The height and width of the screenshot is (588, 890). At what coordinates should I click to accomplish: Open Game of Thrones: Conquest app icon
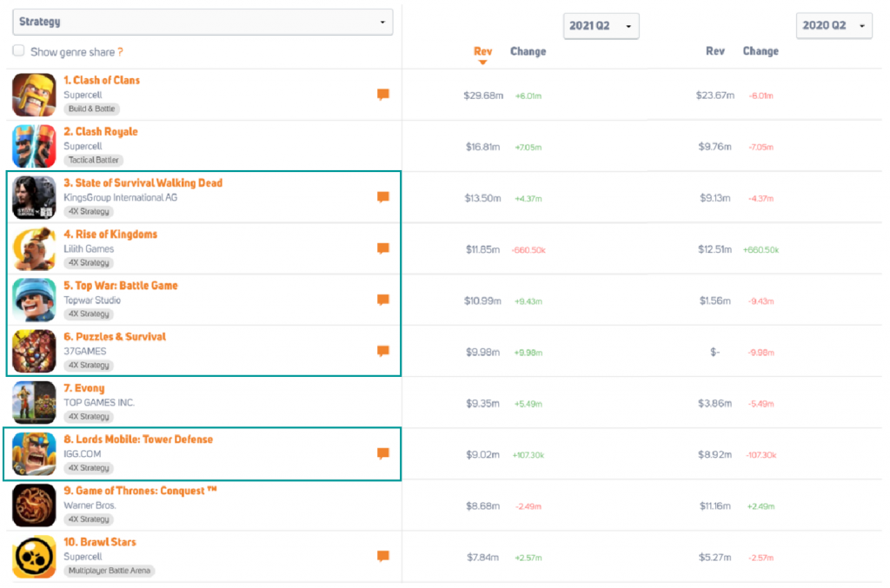pos(34,505)
